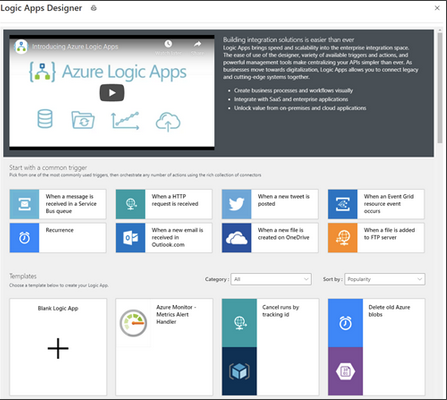Click the plus icon for Blank Logic App
This screenshot has height=400, width=447.
coord(58,348)
